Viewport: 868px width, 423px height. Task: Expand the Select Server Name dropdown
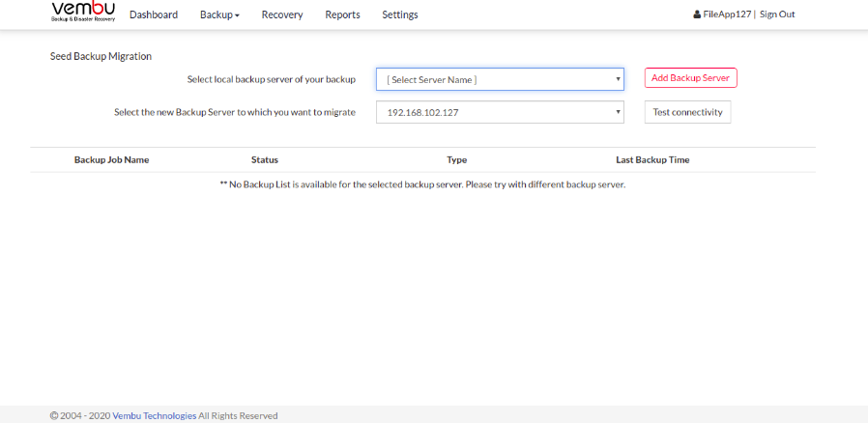pyautogui.click(x=500, y=79)
